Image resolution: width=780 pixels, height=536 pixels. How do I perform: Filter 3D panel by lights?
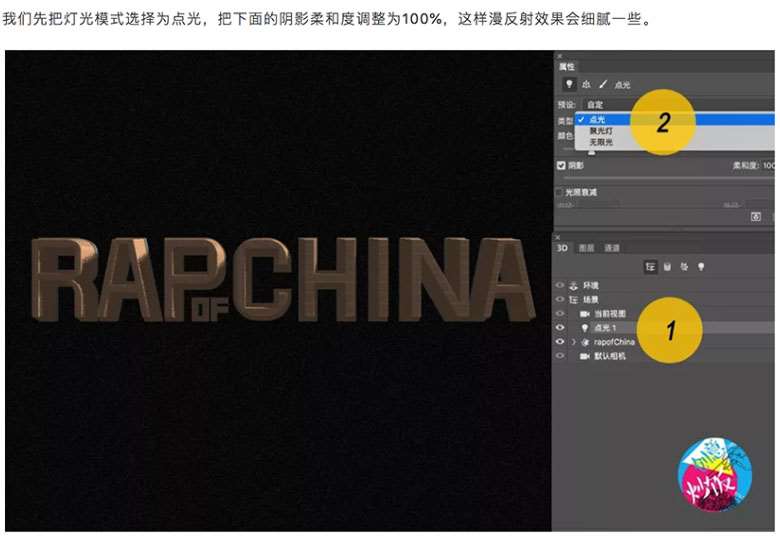[701, 267]
